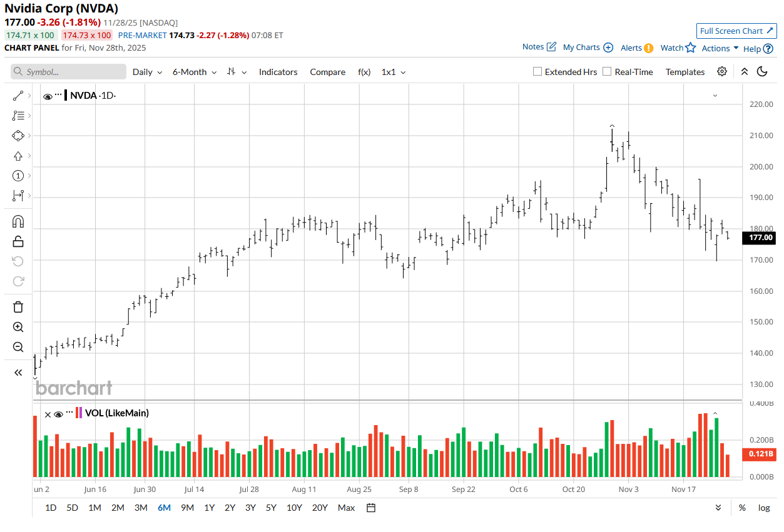This screenshot has width=784, height=532.
Task: Enable the magnet snap tool
Action: click(x=18, y=221)
